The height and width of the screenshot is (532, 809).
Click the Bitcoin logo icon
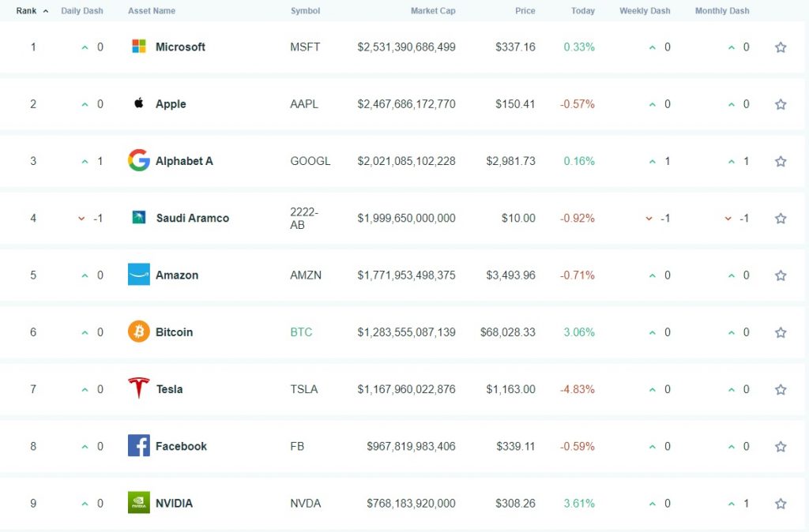click(139, 332)
